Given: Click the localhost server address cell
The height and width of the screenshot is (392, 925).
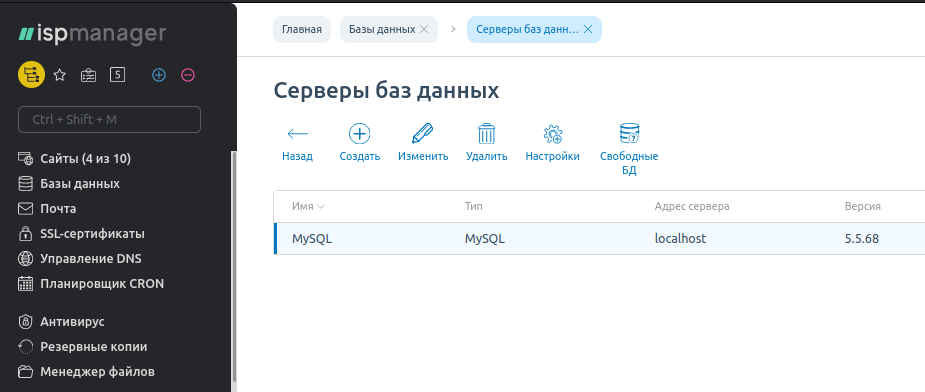Looking at the screenshot, I should tap(681, 239).
